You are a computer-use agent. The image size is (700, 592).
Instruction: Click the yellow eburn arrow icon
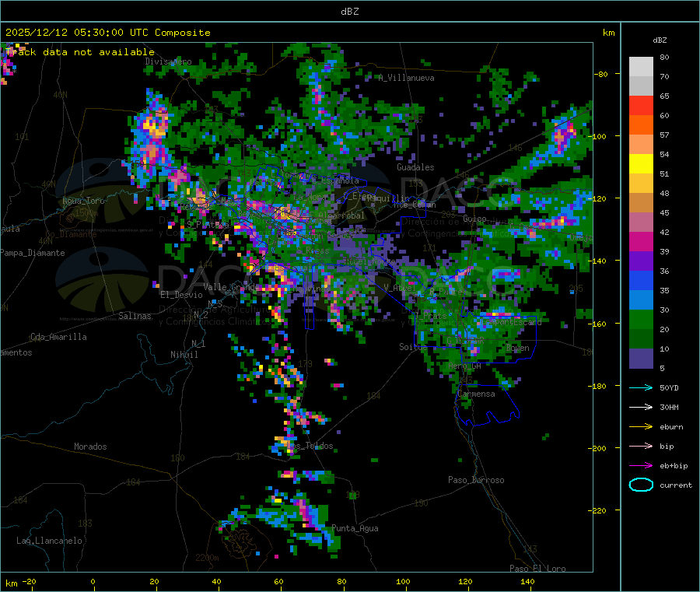(x=641, y=426)
